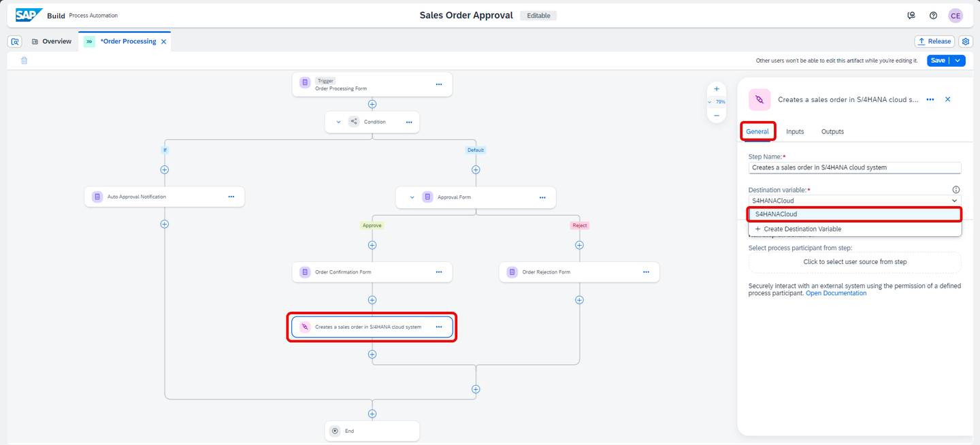
Task: Close the step properties side panel
Action: click(x=947, y=99)
